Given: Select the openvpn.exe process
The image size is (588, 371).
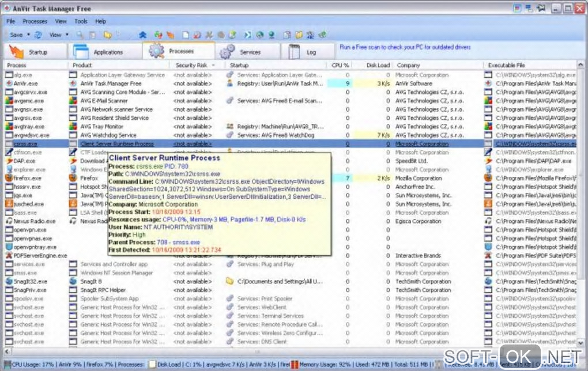Looking at the screenshot, I should 30,230.
